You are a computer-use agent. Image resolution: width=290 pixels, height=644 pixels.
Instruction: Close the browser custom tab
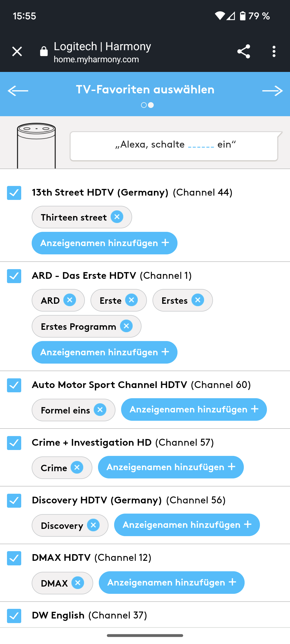pyautogui.click(x=17, y=51)
